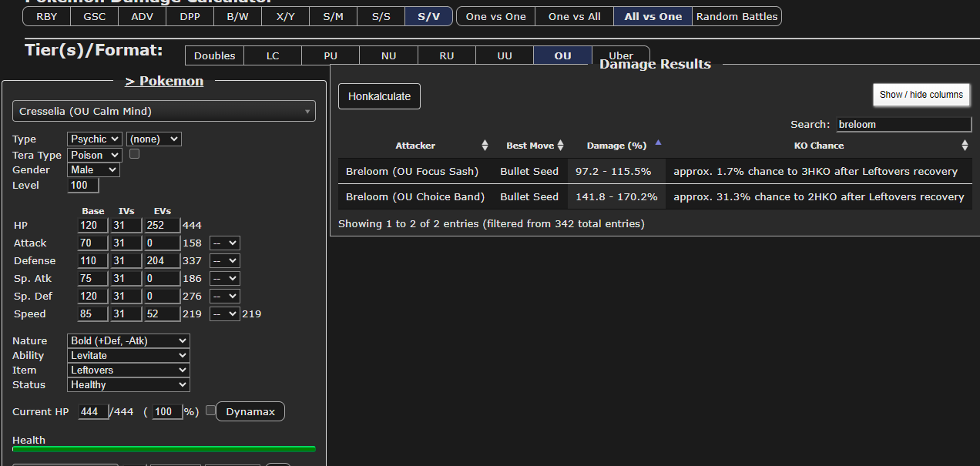Click the green Health bar

(x=164, y=448)
